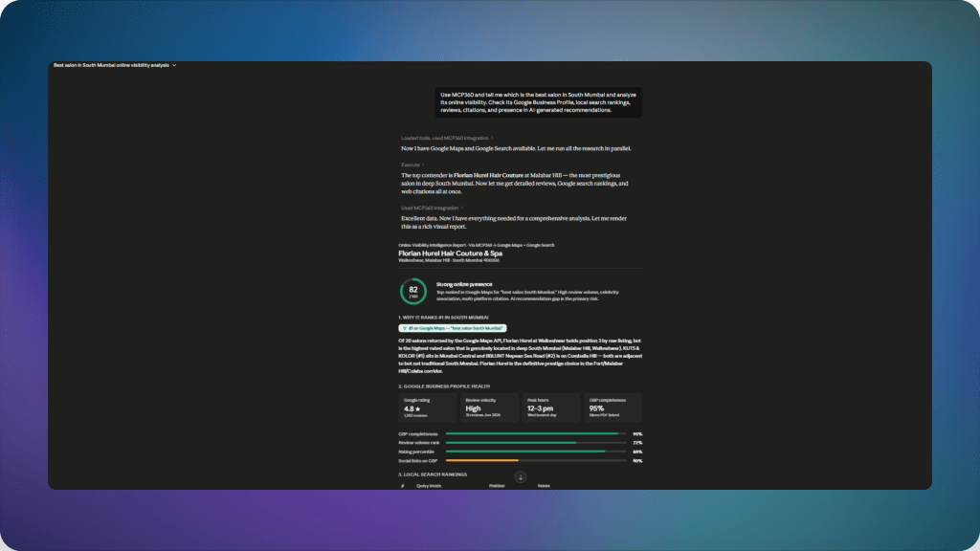The height and width of the screenshot is (551, 980).
Task: Click the 40% value for Social links
Action: [636, 461]
